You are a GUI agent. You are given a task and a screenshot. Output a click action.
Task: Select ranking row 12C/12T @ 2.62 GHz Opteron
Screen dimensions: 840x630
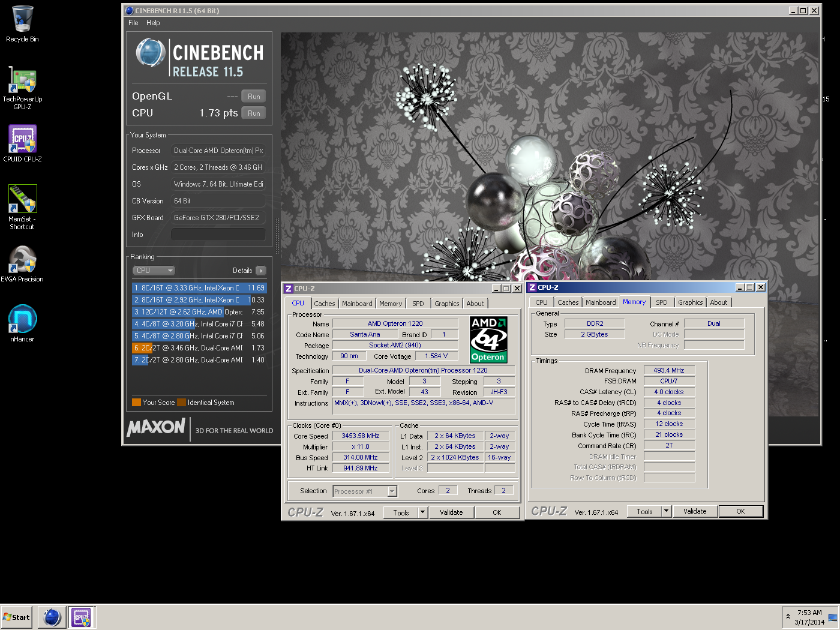point(199,312)
